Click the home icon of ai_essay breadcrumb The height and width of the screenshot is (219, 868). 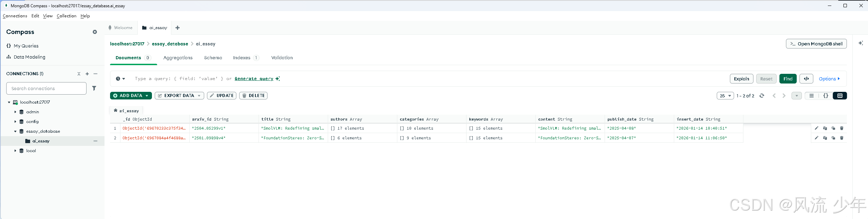[x=116, y=111]
